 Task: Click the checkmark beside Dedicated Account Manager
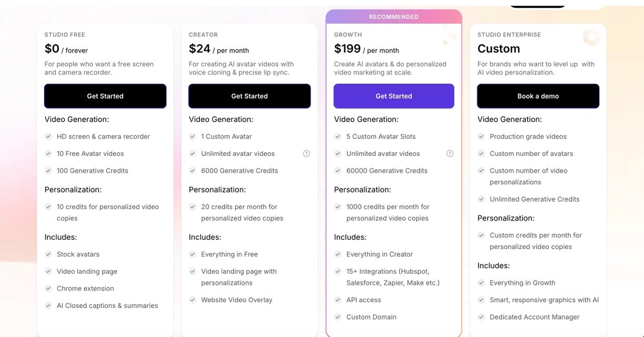(481, 317)
